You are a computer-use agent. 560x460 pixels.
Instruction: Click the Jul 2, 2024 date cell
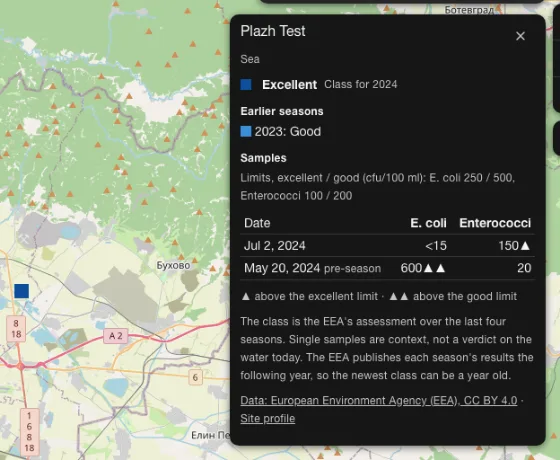coord(275,246)
